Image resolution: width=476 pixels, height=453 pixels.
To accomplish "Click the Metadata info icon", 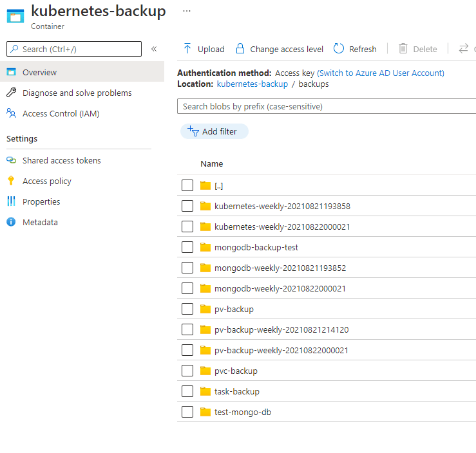I will coord(11,222).
